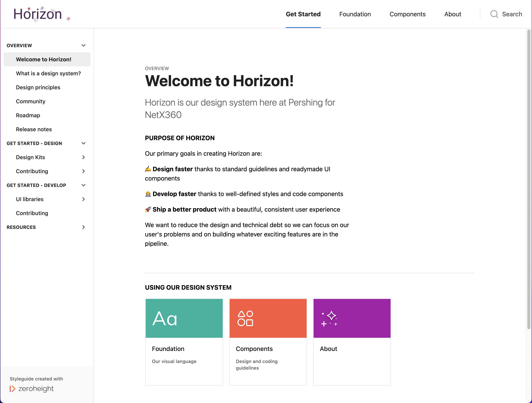
Task: Collapse the Get Started - Develop chevron
Action: tap(84, 185)
